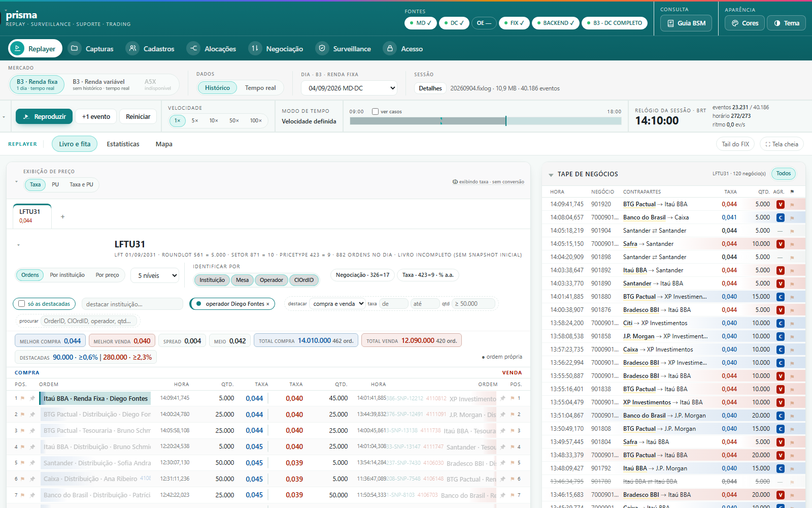
Task: Click the Reproduzir button
Action: point(44,116)
